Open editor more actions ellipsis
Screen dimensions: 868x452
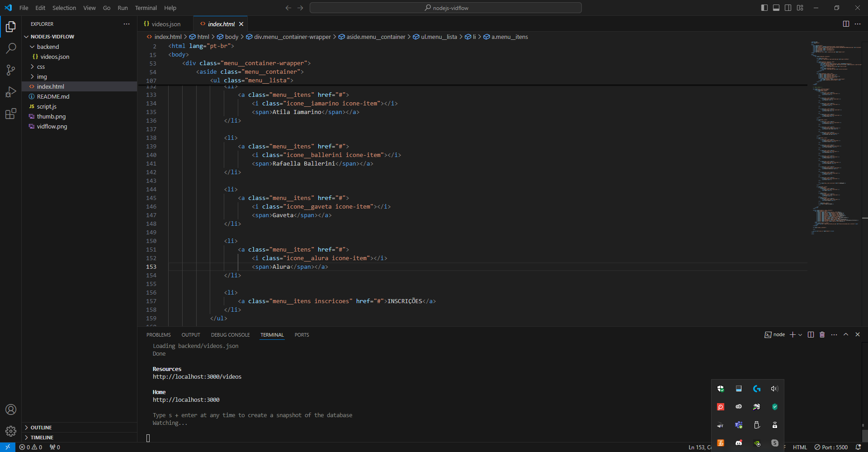(858, 24)
